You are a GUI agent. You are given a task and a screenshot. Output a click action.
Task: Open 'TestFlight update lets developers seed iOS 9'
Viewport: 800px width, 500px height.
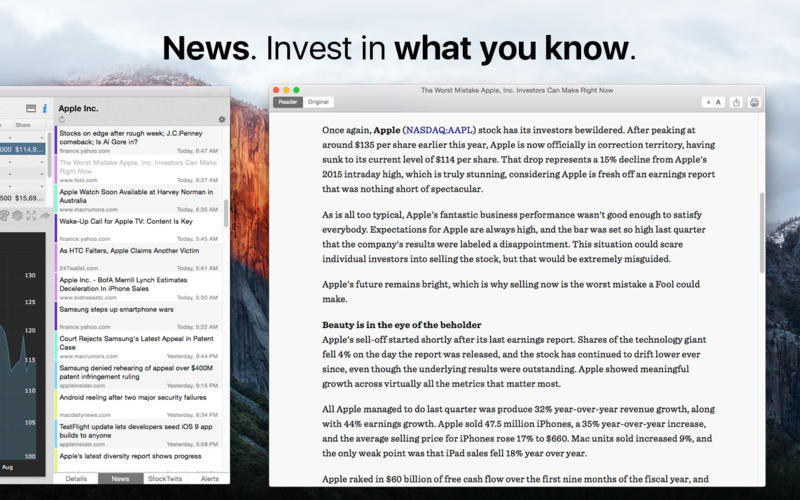point(138,434)
